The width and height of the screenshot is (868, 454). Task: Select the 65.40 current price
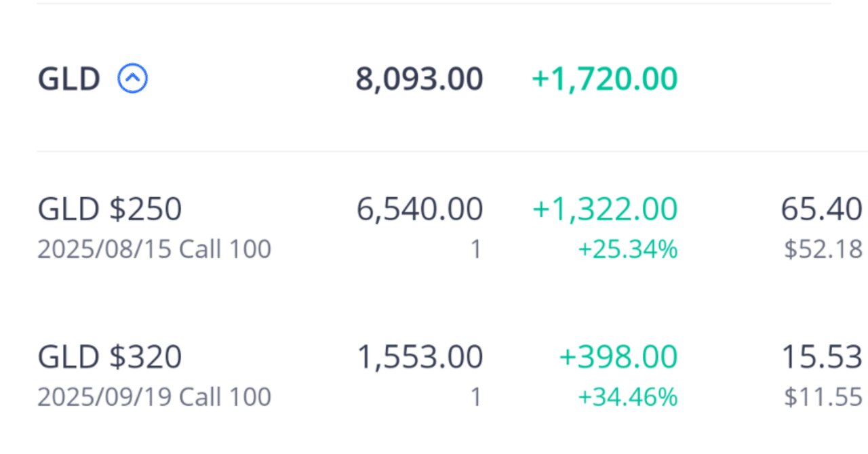[x=821, y=209]
